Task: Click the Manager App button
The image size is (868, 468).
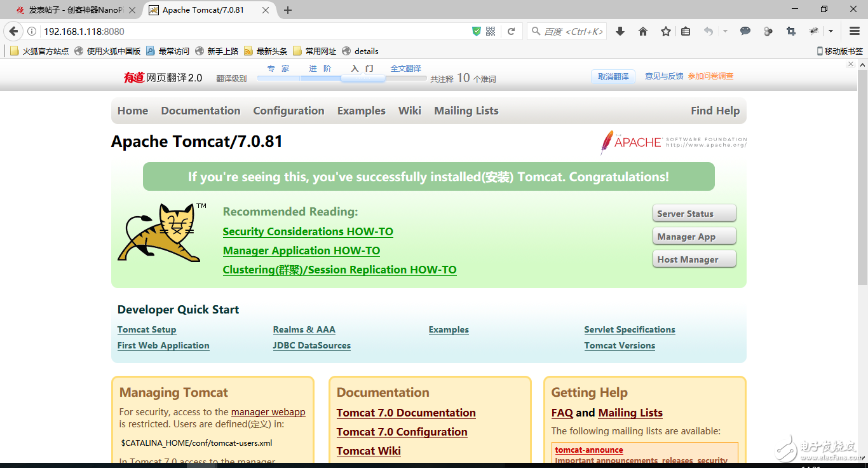Action: [694, 237]
